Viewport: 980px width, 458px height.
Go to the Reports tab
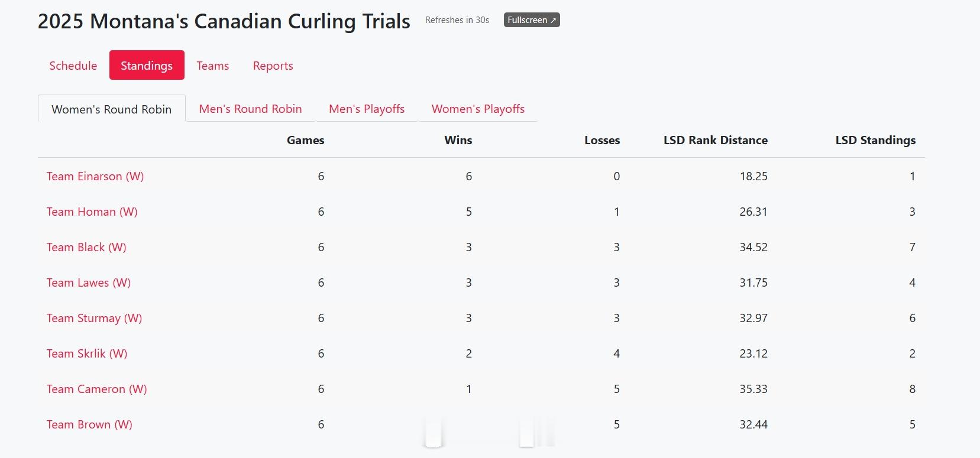pos(273,66)
